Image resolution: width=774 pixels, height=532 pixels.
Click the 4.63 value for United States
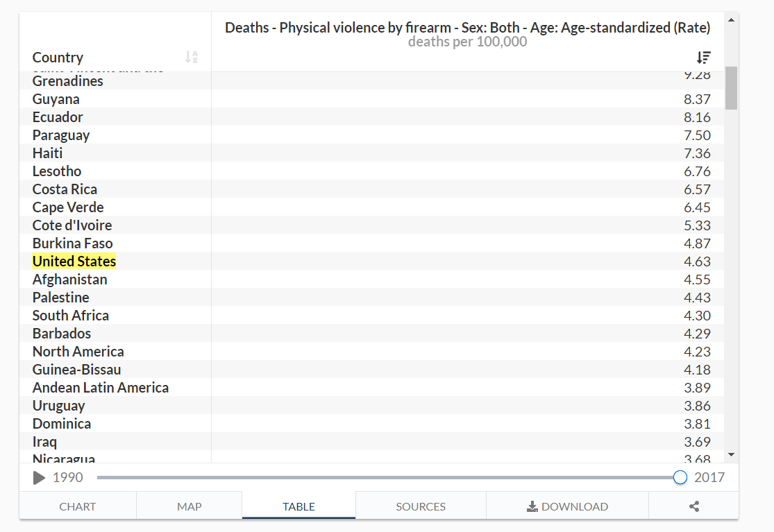[697, 261]
